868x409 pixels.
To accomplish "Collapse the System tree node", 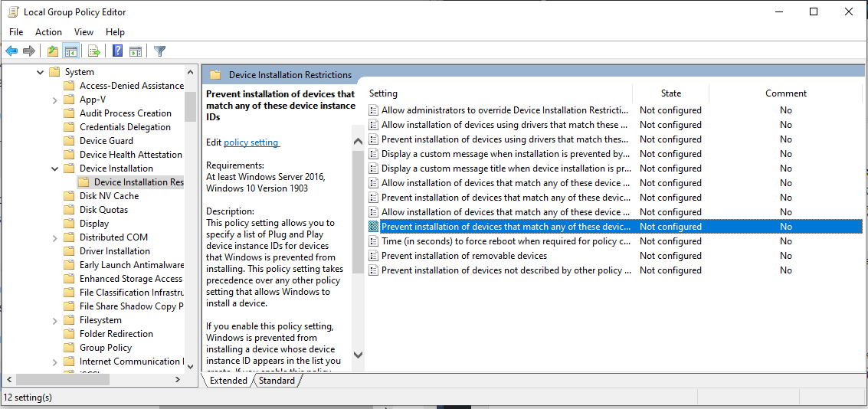I will click(x=40, y=72).
